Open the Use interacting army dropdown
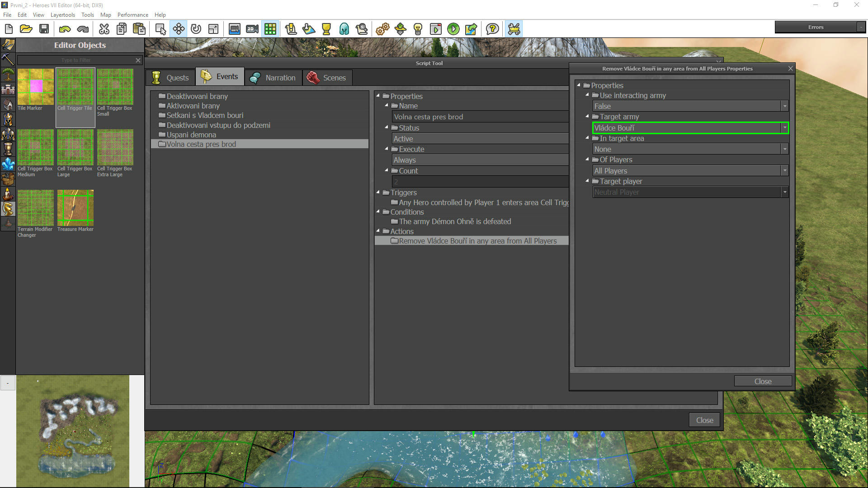 click(690, 106)
